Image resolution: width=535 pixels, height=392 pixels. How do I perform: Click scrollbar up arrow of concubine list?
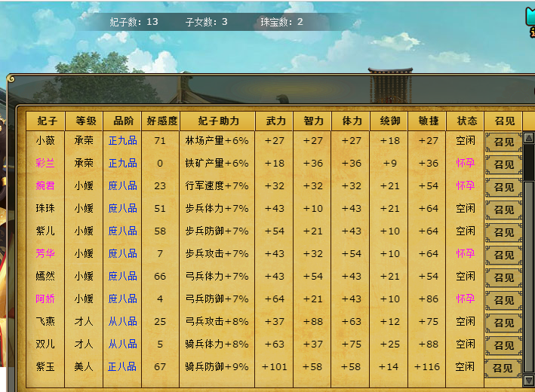point(529,138)
